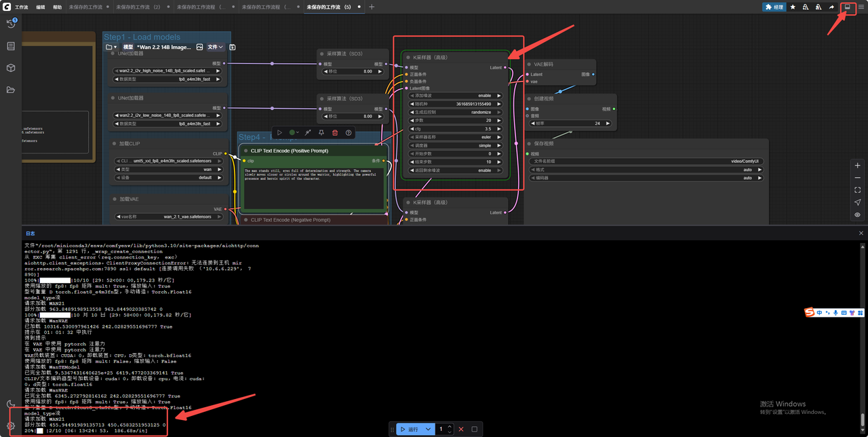868x437 pixels.
Task: Toggle dark theme moon icon
Action: point(11,404)
